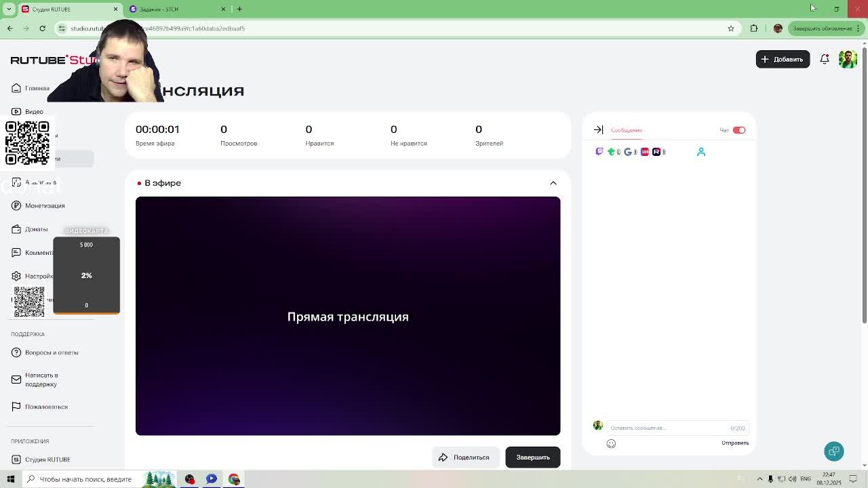Click the red LIVE icon in chat

click(645, 152)
